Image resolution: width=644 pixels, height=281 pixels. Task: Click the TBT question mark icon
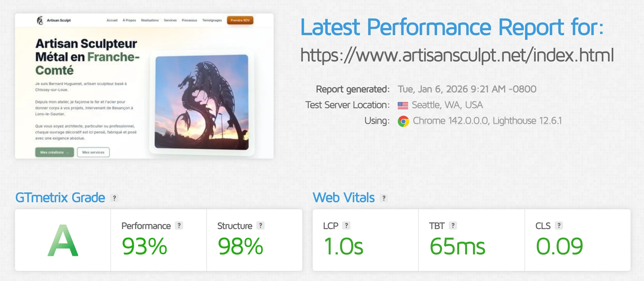click(453, 225)
